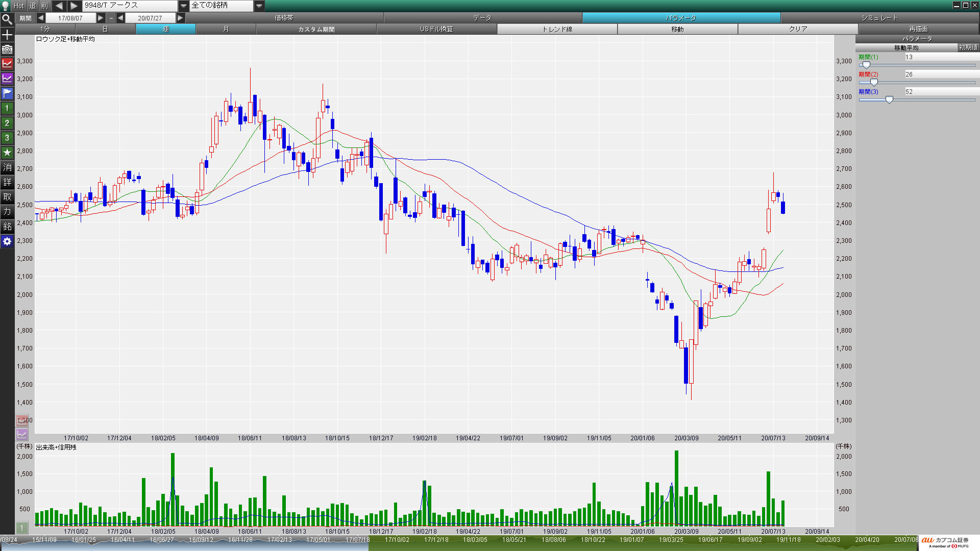Click the green star favorites icon
The image size is (980, 551).
click(x=7, y=153)
